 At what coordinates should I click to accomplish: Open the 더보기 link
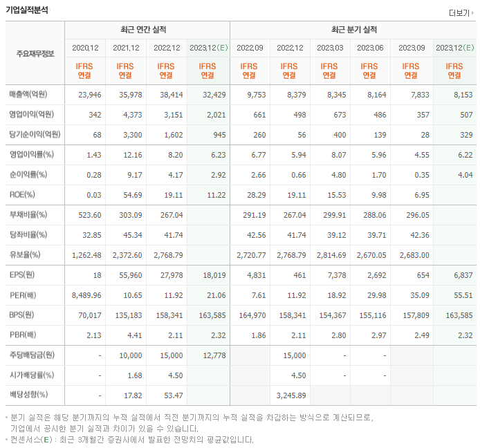459,13
